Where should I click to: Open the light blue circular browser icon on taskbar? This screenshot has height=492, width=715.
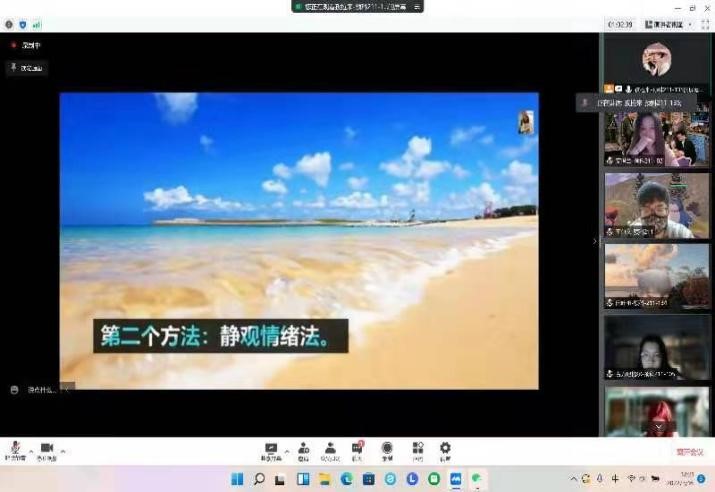tap(390, 479)
